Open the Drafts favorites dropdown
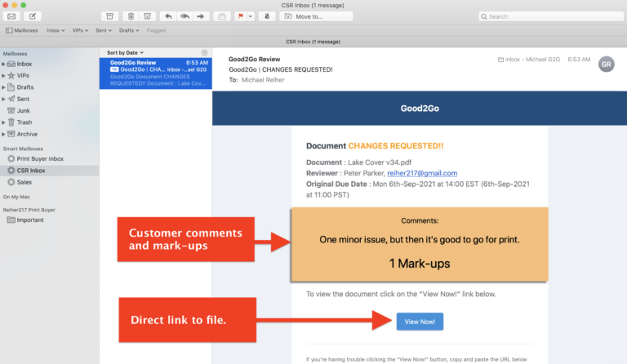Screen dimensions: 627x364 click(x=129, y=30)
